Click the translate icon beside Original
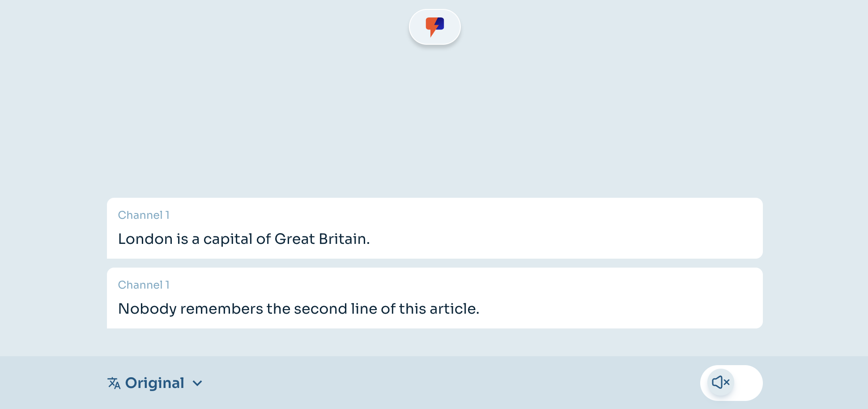 [x=114, y=383]
